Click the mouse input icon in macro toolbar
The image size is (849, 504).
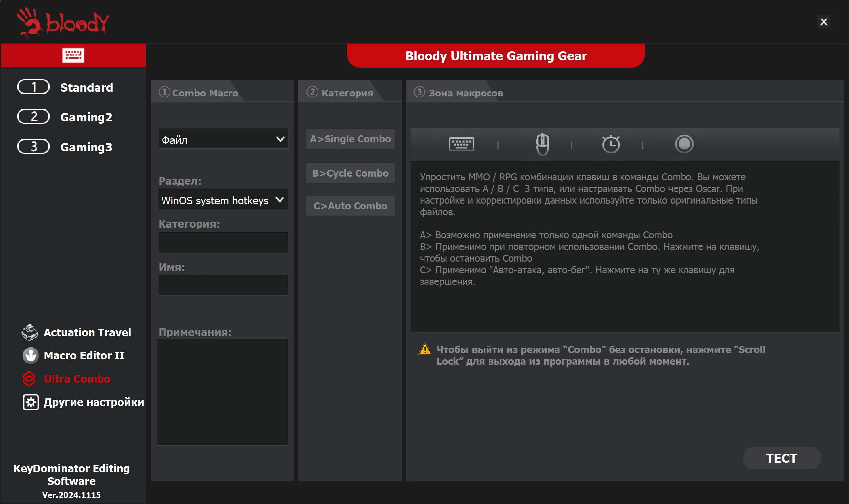tap(542, 144)
